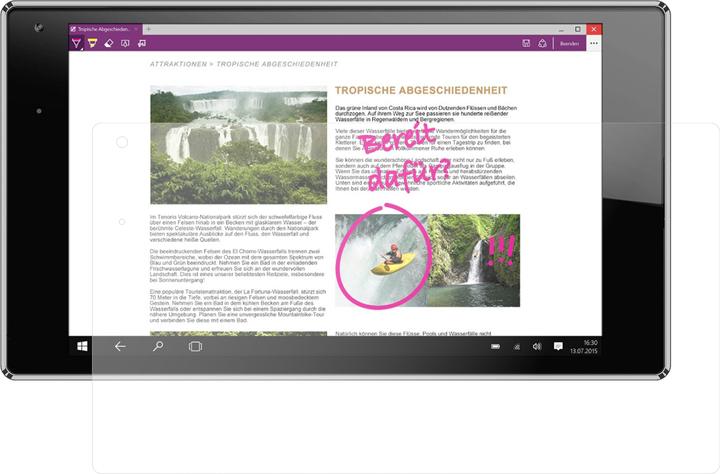Select the Pen tool in web note toolbar
This screenshot has width=720, height=474.
coord(77,43)
